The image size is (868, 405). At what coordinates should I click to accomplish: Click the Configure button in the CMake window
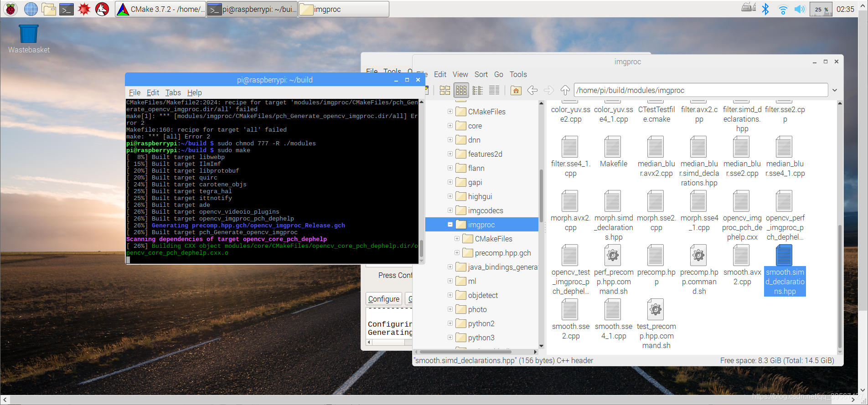[x=384, y=299]
